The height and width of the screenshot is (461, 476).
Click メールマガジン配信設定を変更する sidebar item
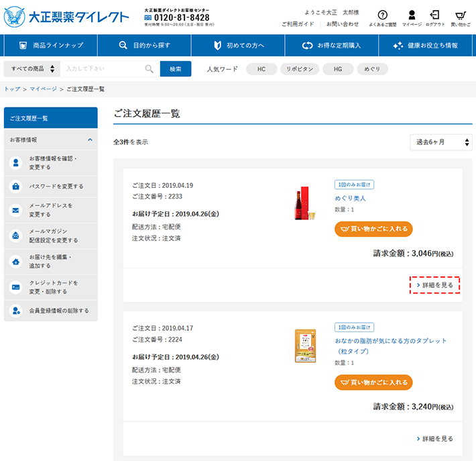(x=51, y=236)
